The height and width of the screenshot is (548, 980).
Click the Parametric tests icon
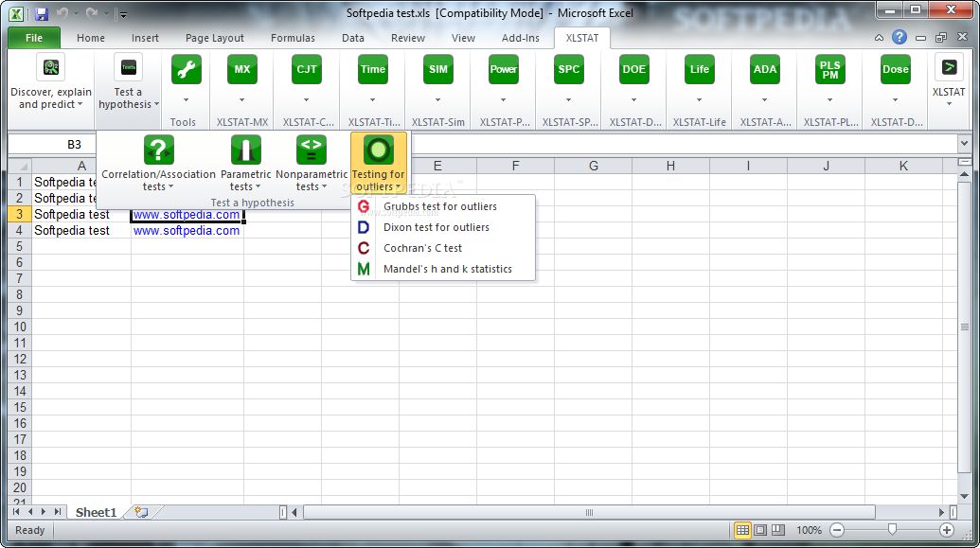point(245,150)
